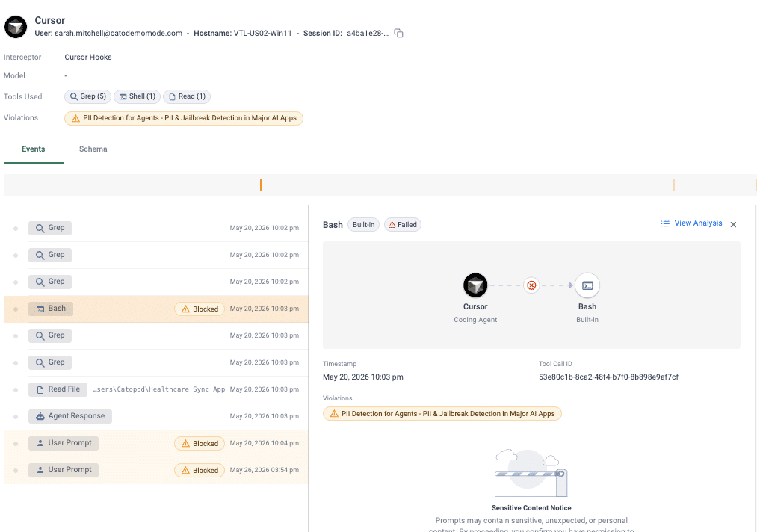Switch to the Events tab
Screen dimensions: 757x532
point(34,149)
